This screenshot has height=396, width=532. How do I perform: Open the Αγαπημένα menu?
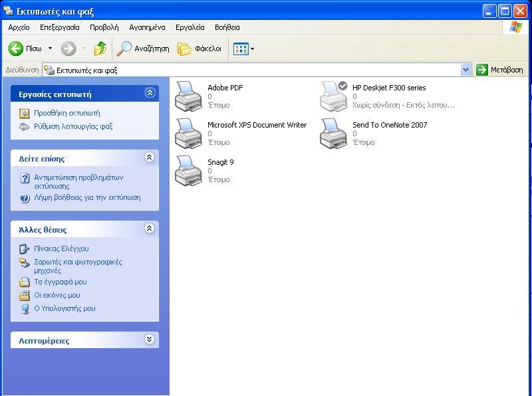click(147, 27)
